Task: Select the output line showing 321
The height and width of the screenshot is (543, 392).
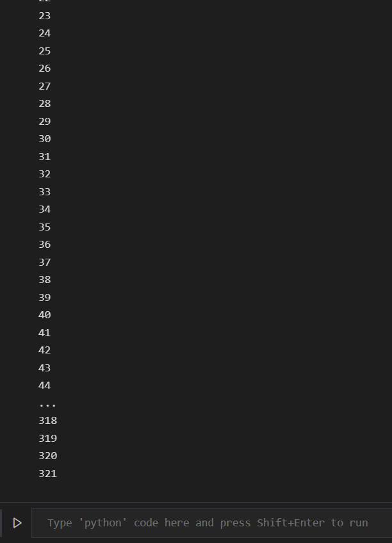Action: click(47, 473)
